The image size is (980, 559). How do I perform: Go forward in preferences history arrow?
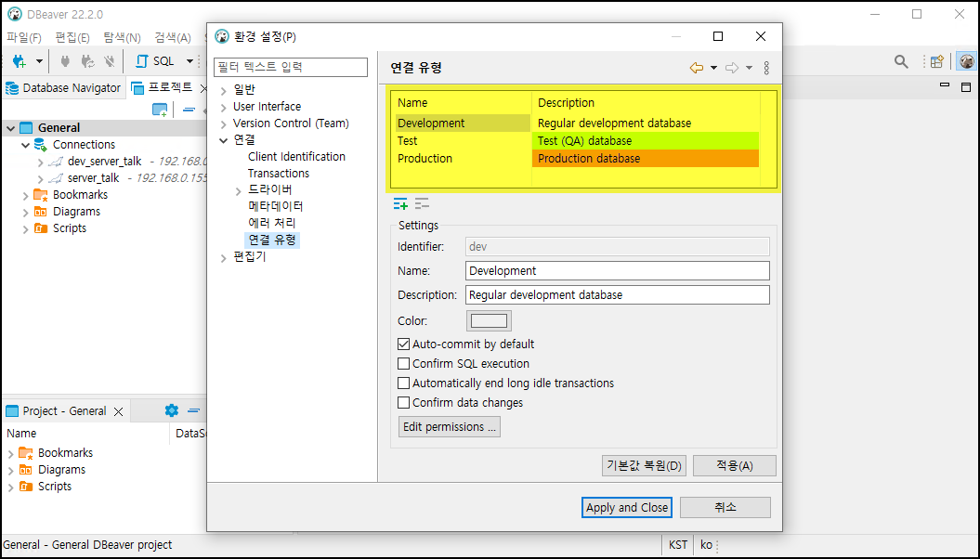pyautogui.click(x=732, y=68)
